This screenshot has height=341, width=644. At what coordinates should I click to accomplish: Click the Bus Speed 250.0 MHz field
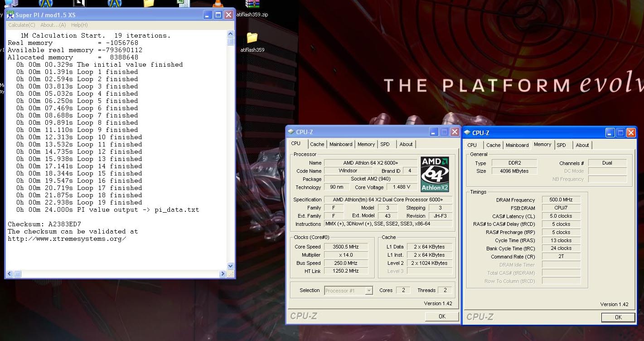click(346, 263)
